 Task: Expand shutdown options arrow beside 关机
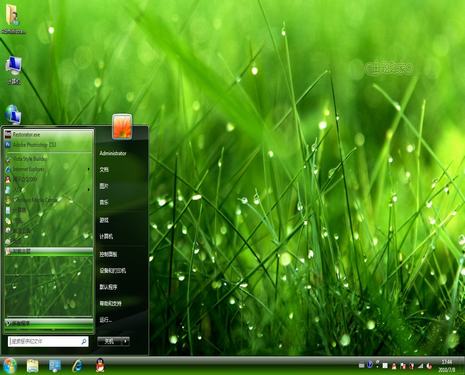coord(125,341)
